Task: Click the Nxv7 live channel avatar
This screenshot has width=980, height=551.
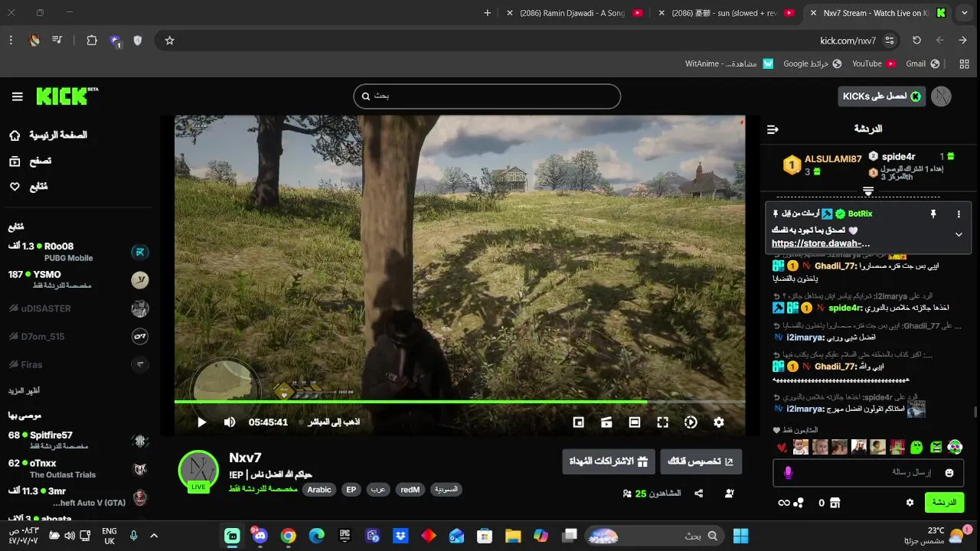Action: point(198,470)
